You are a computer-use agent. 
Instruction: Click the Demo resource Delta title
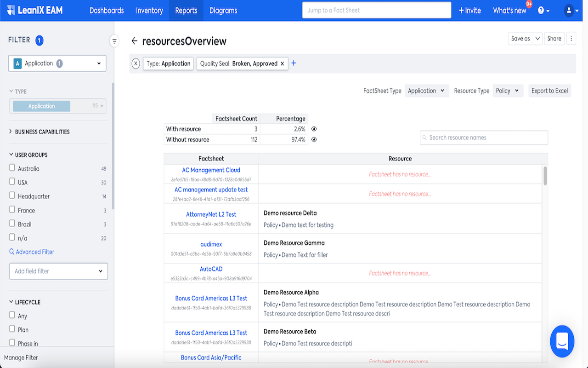[x=290, y=213]
